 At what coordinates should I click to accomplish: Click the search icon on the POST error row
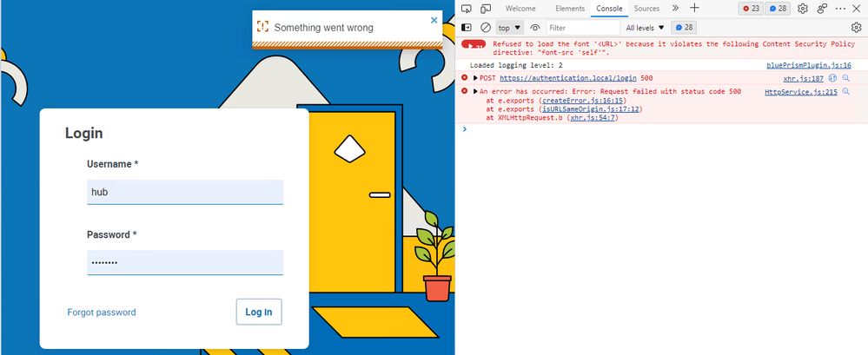tap(845, 78)
